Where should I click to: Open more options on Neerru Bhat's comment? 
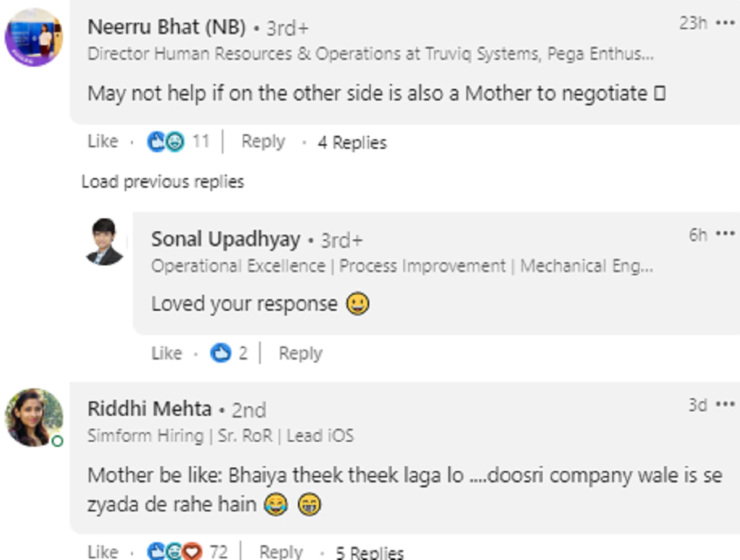pyautogui.click(x=725, y=23)
